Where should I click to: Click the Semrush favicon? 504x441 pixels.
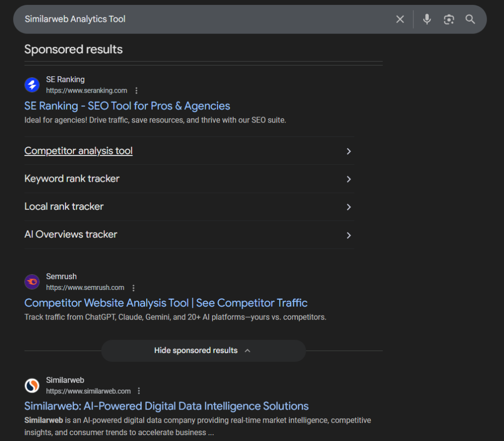pos(31,282)
